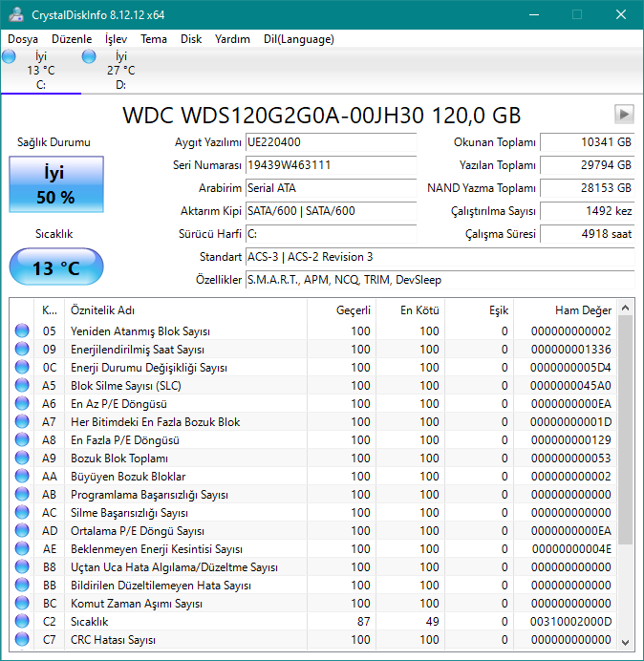Image resolution: width=644 pixels, height=661 pixels.
Task: Select the Yeniden Atanmış Blok Sayısı row
Action: (313, 330)
